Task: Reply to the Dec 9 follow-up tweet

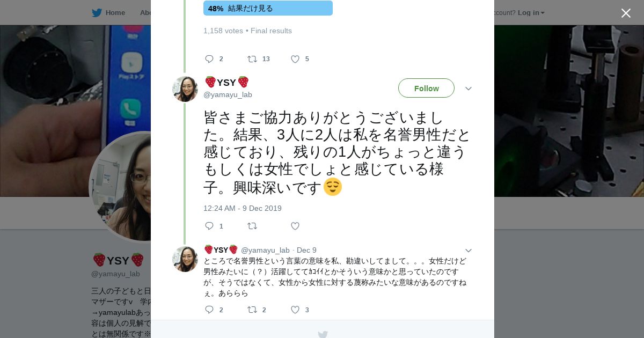Action: (x=209, y=310)
